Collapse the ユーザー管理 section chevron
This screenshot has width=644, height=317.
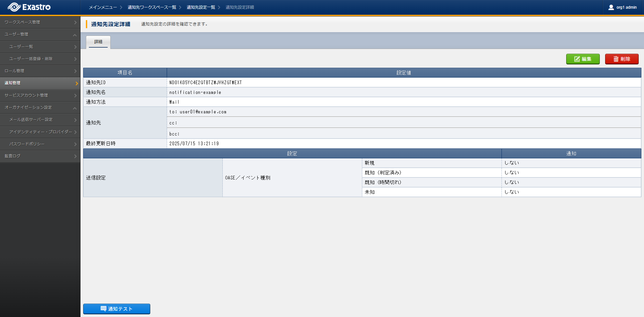tap(75, 35)
